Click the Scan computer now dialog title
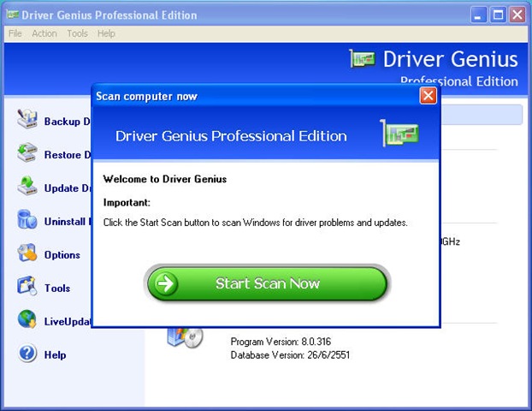The image size is (532, 411). 146,96
